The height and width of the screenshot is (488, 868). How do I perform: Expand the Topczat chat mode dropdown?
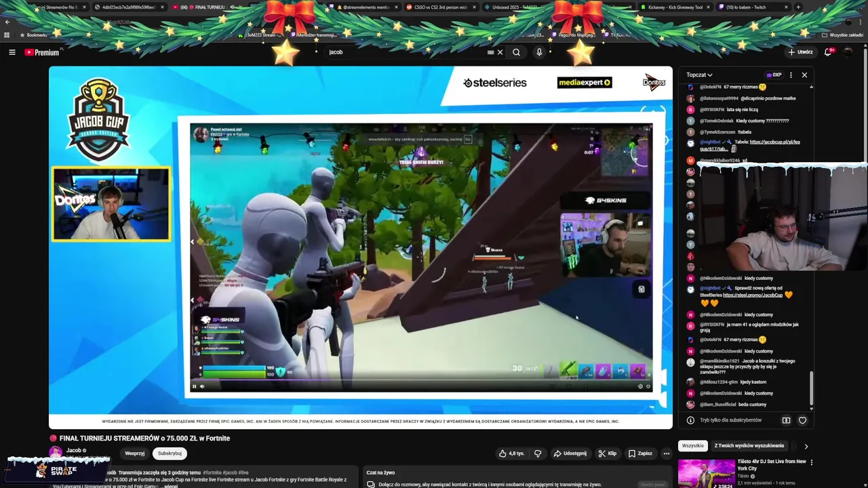699,75
